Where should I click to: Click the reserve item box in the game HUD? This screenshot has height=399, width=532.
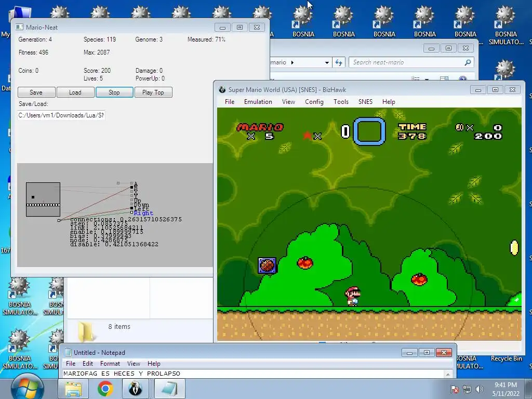tap(369, 131)
